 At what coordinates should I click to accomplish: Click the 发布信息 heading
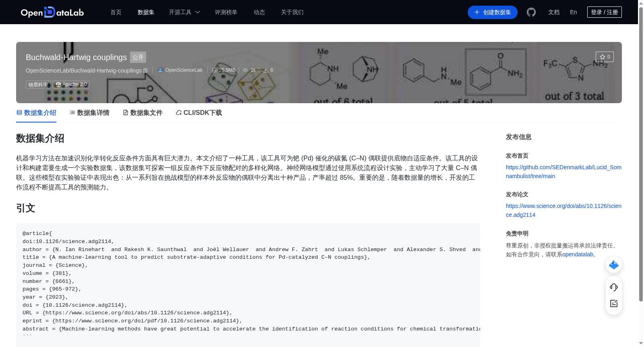[519, 137]
